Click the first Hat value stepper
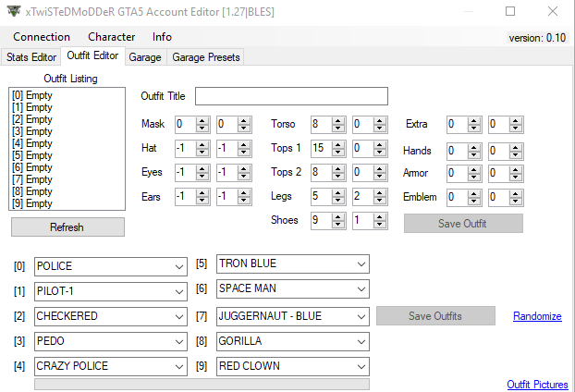Screen dimensions: 575x392 (192, 149)
